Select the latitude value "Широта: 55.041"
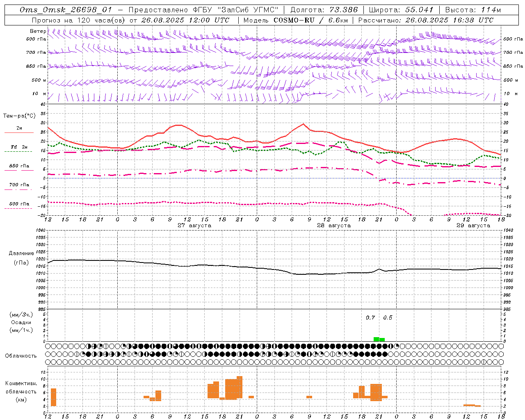 point(401,10)
